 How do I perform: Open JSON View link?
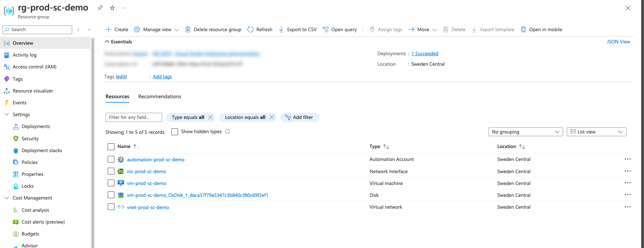(618, 42)
